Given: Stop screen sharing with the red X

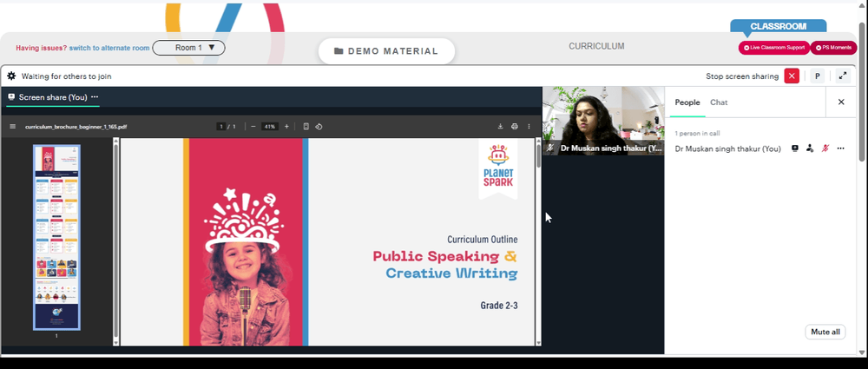Looking at the screenshot, I should pos(792,76).
